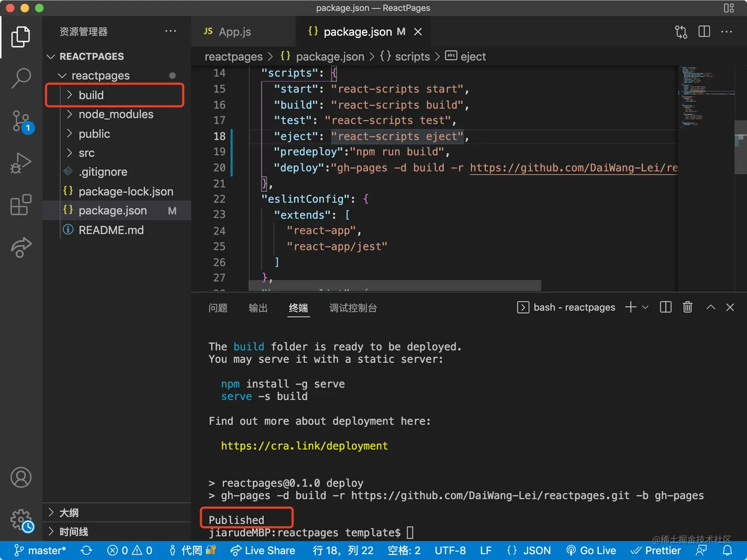
Task: Click Go Live in status bar
Action: click(x=591, y=550)
